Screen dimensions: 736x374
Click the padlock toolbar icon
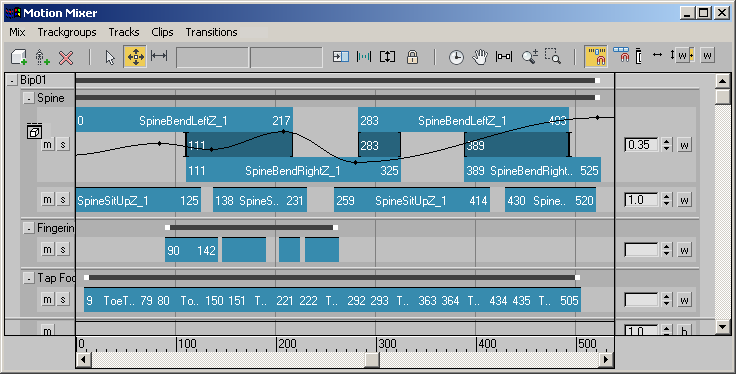[412, 57]
